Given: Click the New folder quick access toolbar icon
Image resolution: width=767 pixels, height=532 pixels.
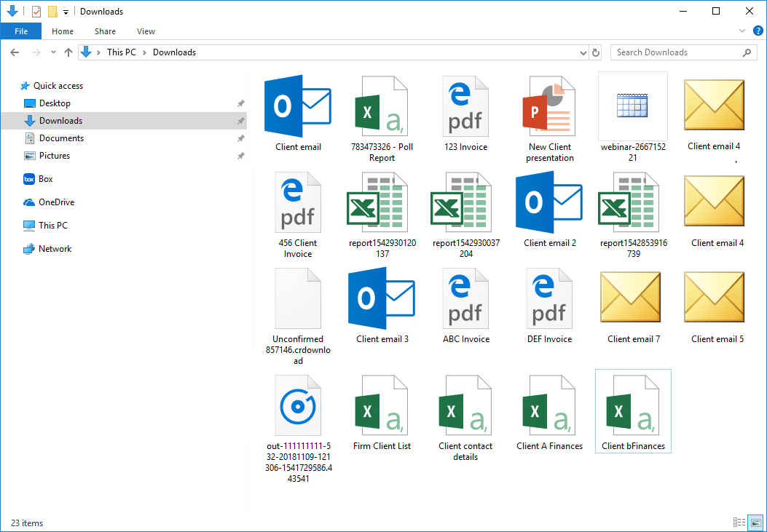Looking at the screenshot, I should (x=52, y=11).
